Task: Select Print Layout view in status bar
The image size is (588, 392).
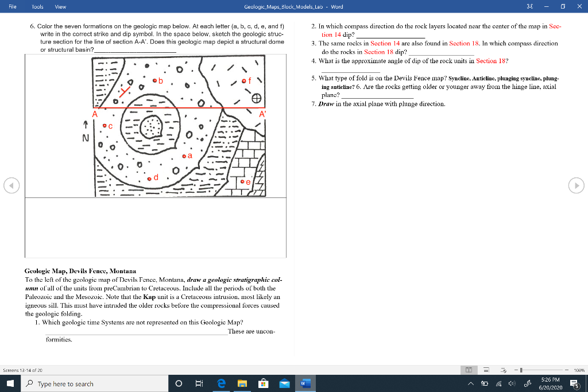Action: point(486,370)
